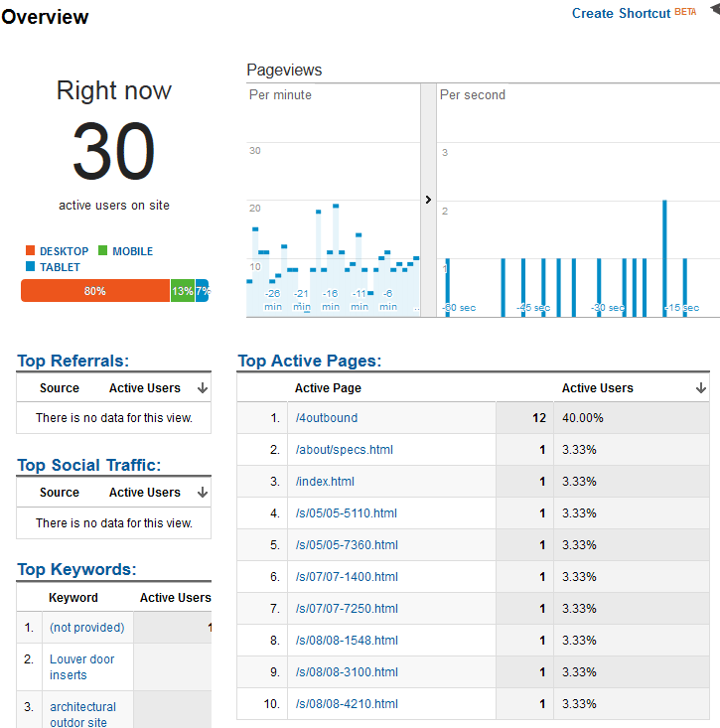Image resolution: width=720 pixels, height=728 pixels.
Task: Click the blue TABLET legend swatch
Action: [x=30, y=266]
